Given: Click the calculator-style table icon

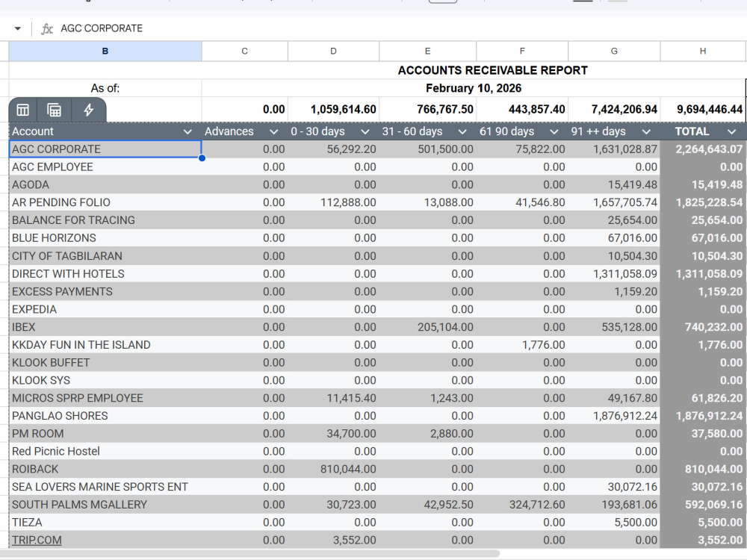Looking at the screenshot, I should coord(55,110).
